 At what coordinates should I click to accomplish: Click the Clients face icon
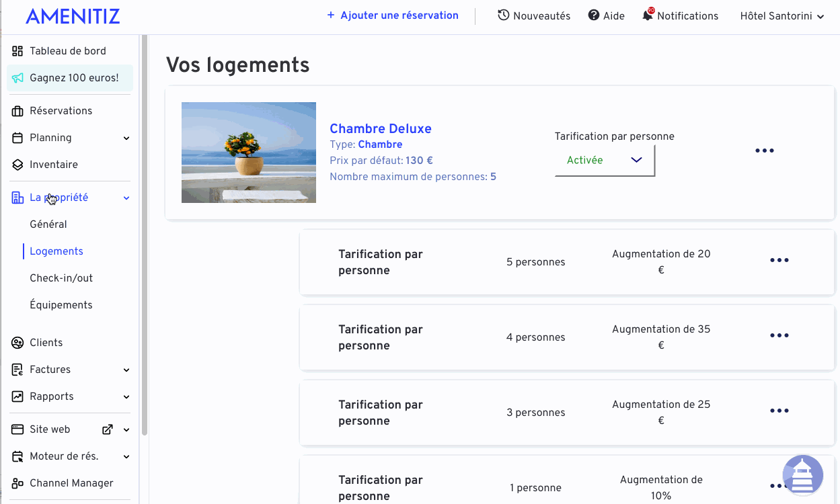(x=17, y=343)
